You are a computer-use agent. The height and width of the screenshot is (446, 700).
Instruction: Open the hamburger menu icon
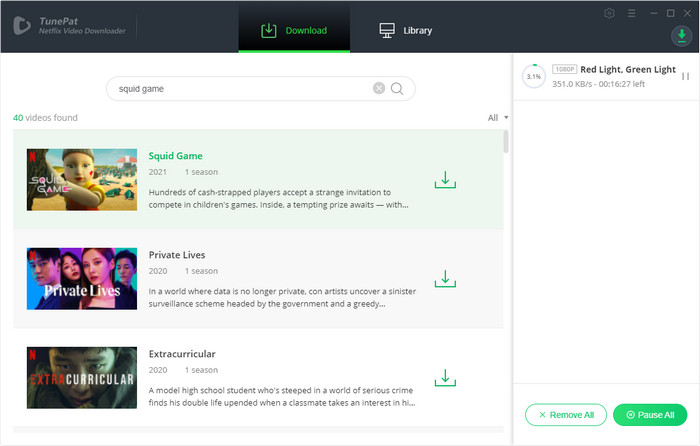tap(631, 13)
